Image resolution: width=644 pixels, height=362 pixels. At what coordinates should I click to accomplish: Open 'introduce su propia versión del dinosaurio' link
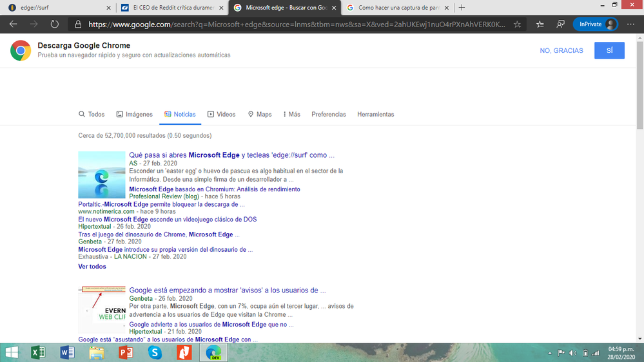tap(166, 249)
